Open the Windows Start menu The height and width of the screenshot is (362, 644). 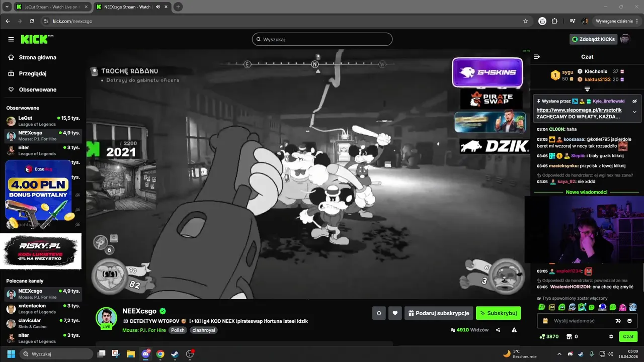(x=11, y=354)
